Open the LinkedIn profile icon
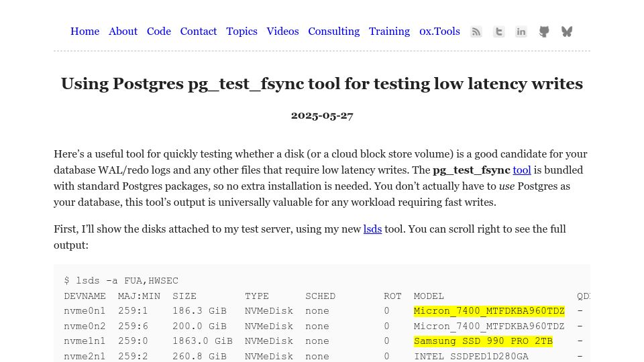Viewport: 644px width, 362px height. tap(521, 32)
